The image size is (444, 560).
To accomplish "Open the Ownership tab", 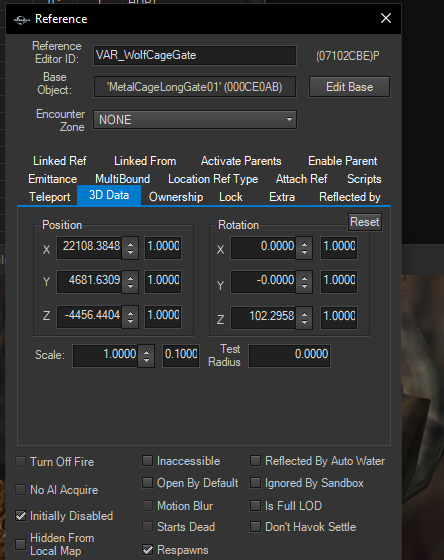I will click(176, 197).
